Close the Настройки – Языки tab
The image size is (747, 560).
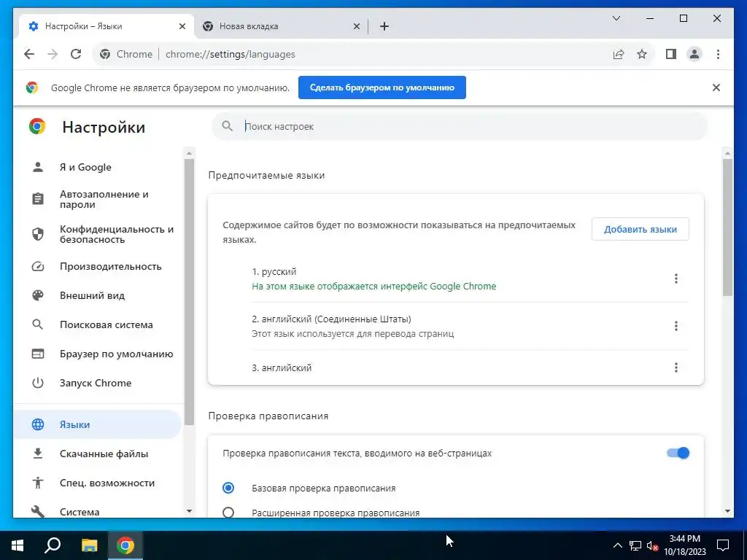(182, 26)
